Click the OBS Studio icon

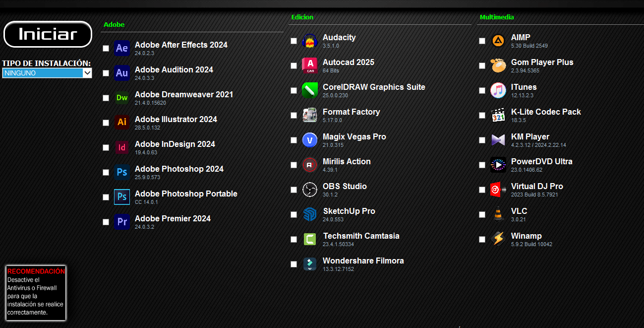310,190
